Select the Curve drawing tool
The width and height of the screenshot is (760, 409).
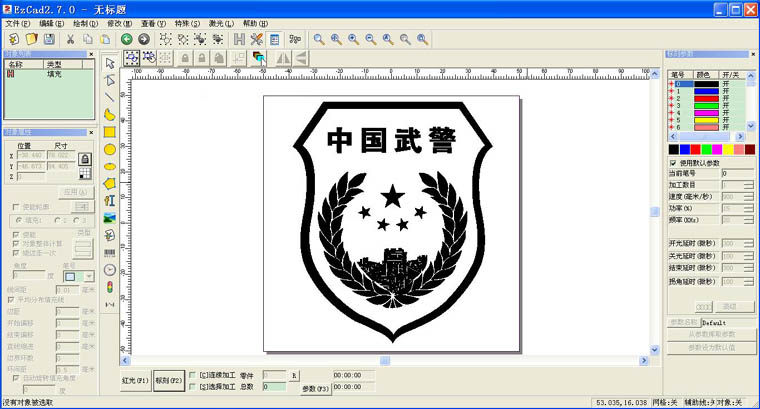pyautogui.click(x=110, y=115)
